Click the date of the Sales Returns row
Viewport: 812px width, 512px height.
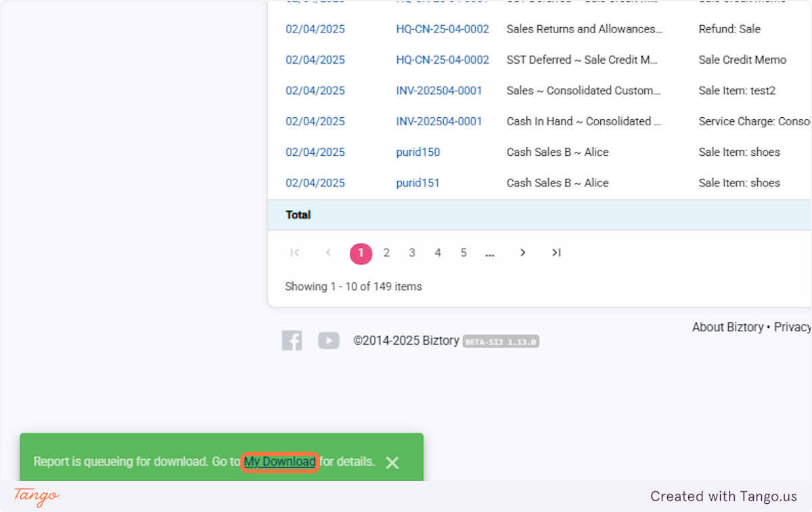pyautogui.click(x=315, y=29)
